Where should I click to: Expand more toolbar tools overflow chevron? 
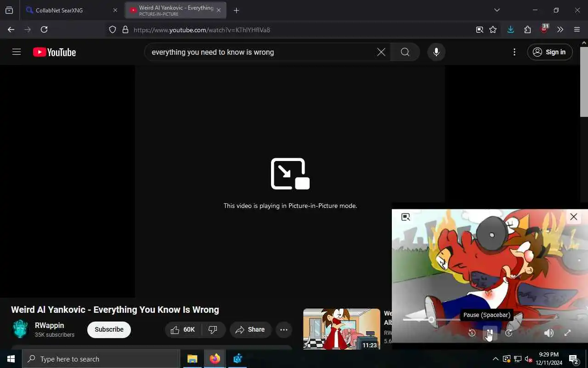click(x=560, y=29)
